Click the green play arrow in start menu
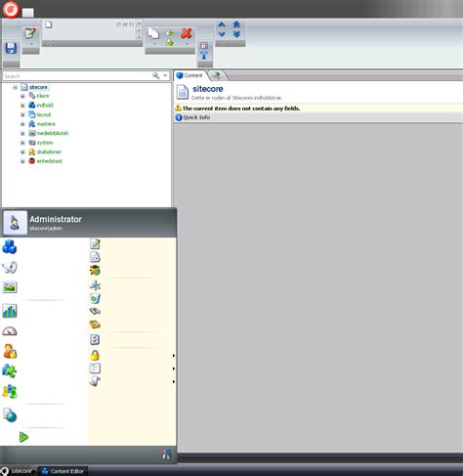The height and width of the screenshot is (476, 463). pyautogui.click(x=23, y=437)
